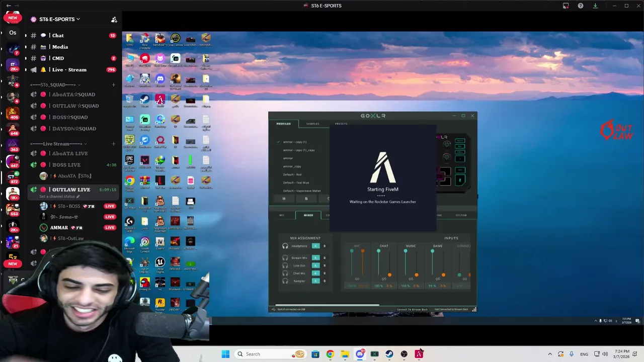This screenshot has height=362, width=644.
Task: Click the invite people icon in Discord header
Action: [114, 20]
